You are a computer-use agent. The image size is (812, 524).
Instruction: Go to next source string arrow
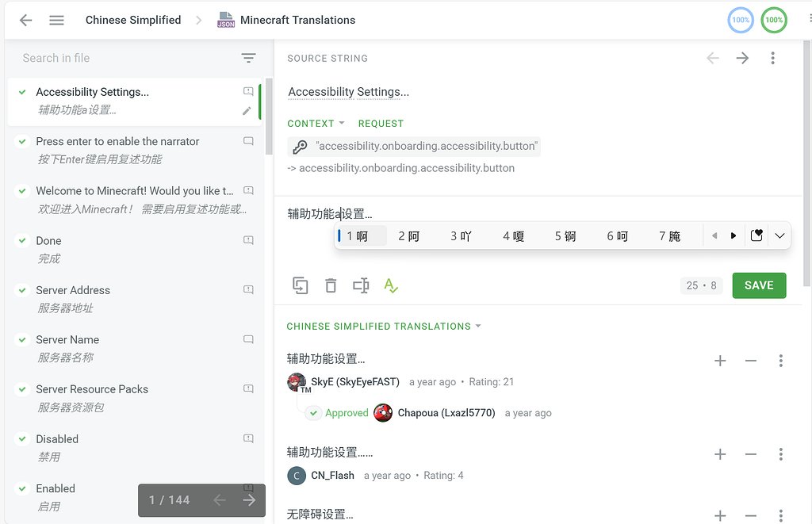click(742, 58)
